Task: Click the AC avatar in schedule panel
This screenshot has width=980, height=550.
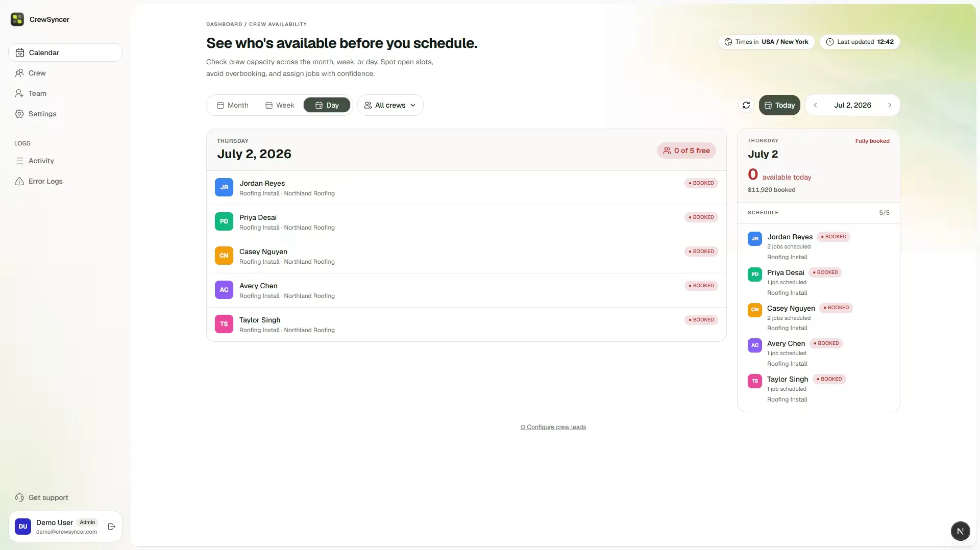Action: 755,345
